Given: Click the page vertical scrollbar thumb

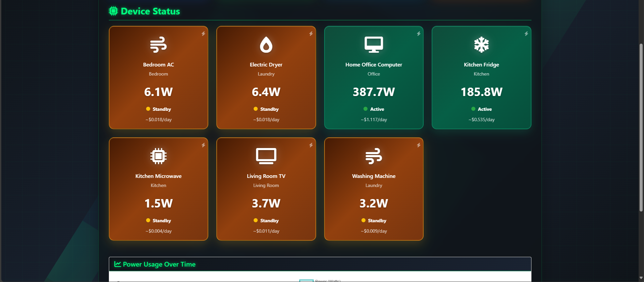Looking at the screenshot, I should point(641,128).
